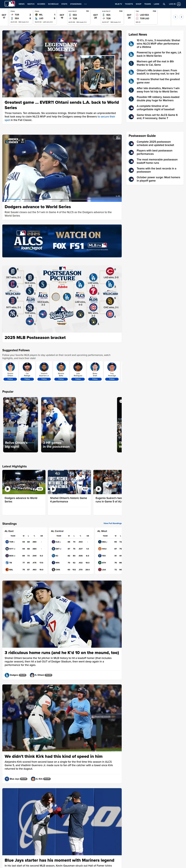Open 'Teams with the best records' link
The image size is (186, 868).
tap(157, 170)
